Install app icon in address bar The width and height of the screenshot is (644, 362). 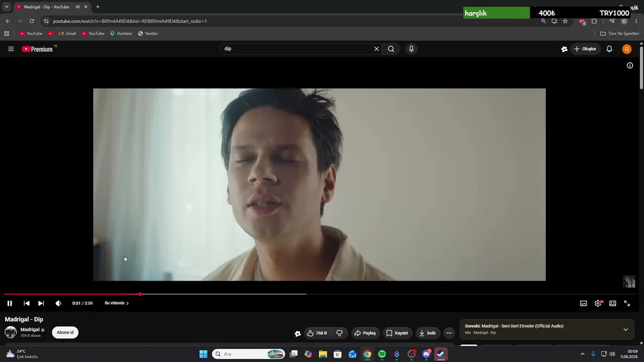(x=554, y=21)
